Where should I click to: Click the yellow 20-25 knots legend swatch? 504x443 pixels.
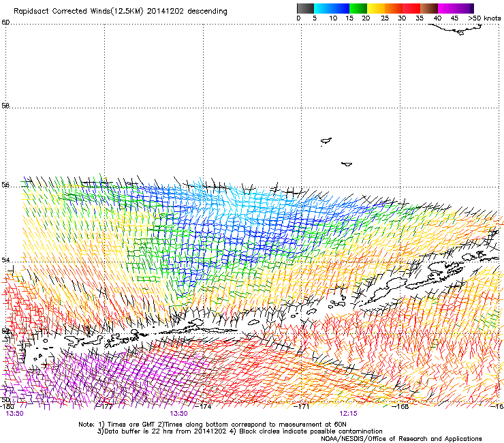[x=376, y=8]
